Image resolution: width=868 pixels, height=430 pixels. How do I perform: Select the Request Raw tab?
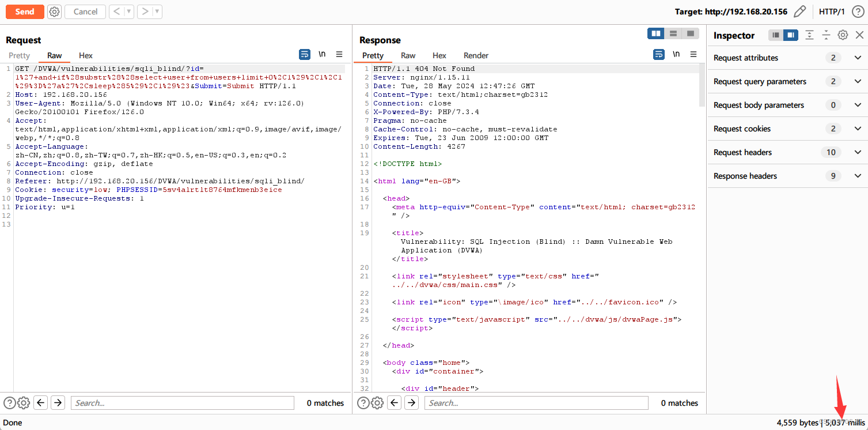(55, 55)
